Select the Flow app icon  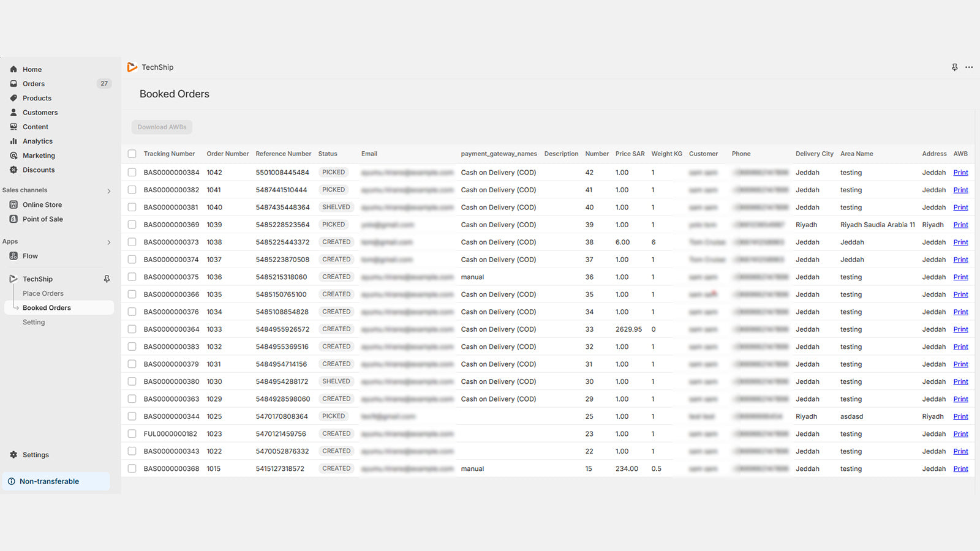pyautogui.click(x=14, y=256)
